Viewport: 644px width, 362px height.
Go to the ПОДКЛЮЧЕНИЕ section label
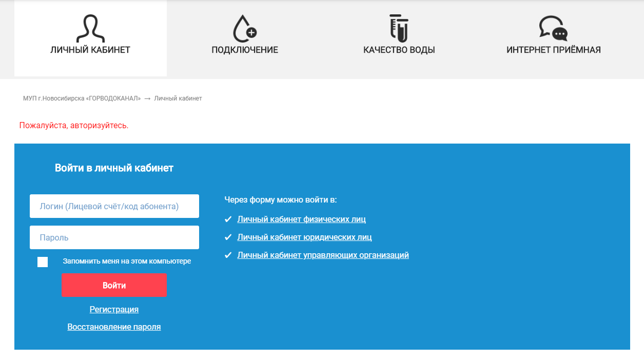(245, 50)
